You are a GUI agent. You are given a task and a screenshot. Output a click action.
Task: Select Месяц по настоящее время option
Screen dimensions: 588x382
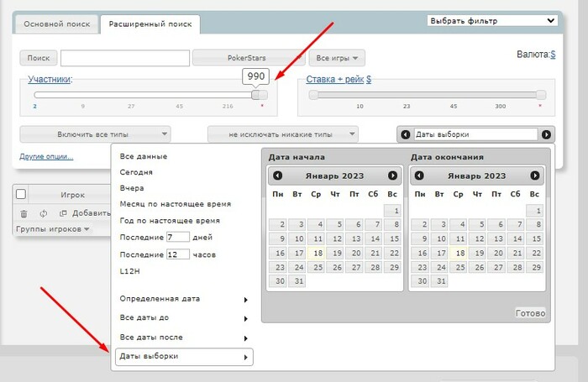175,204
